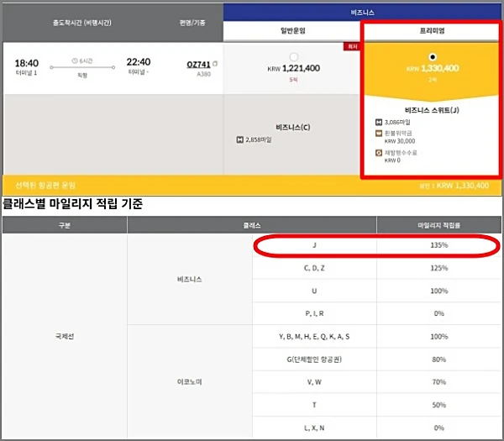
Task: Click the 3,086마일 mileage value
Action: (397, 122)
